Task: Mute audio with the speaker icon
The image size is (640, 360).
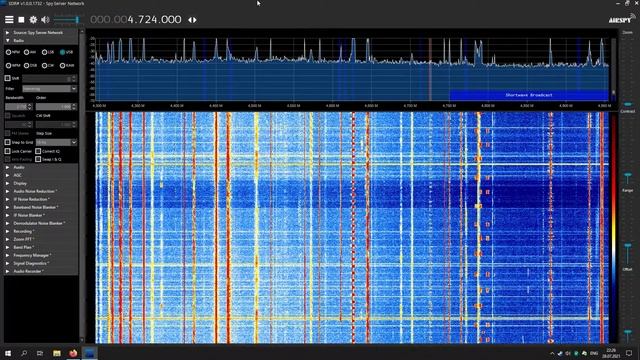Action: tap(45, 20)
